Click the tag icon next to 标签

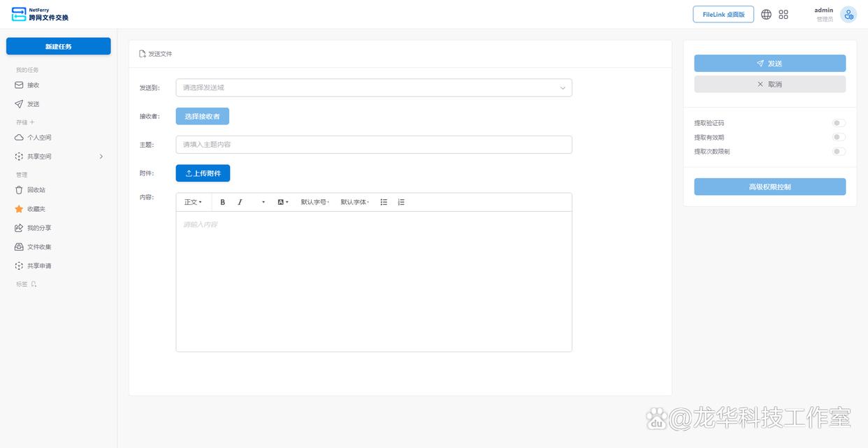tap(34, 284)
